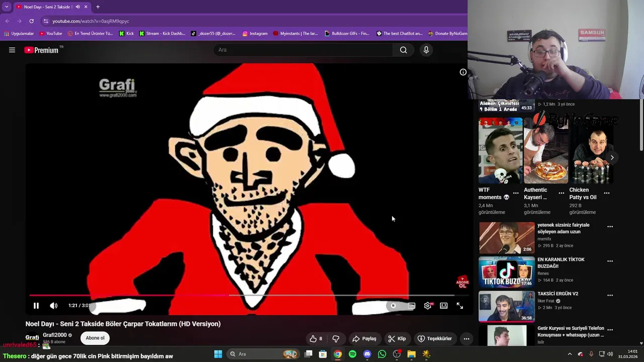This screenshot has width=644, height=362.
Task: Open Myinstants bookmark
Action: (x=296, y=34)
